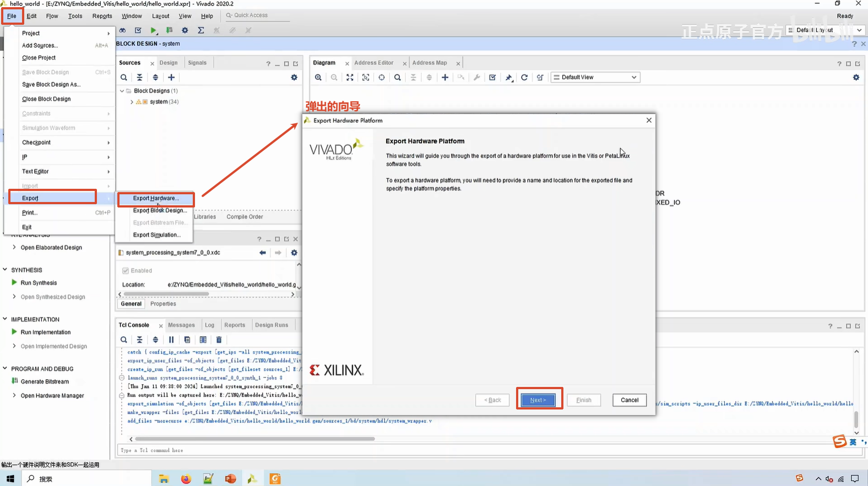This screenshot has height=486, width=868.
Task: Open the Default Layout dropdown
Action: [825, 30]
